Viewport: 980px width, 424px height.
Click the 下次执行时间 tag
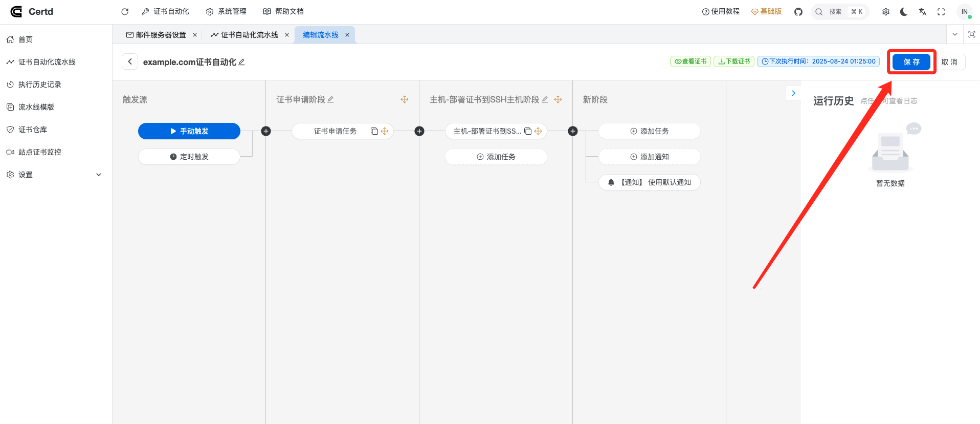pos(818,61)
